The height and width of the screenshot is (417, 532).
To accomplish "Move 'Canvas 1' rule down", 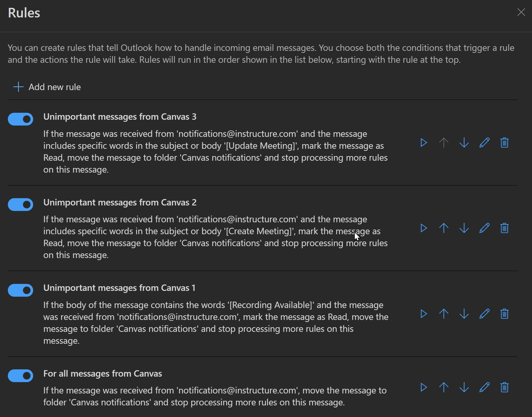I will pyautogui.click(x=464, y=314).
